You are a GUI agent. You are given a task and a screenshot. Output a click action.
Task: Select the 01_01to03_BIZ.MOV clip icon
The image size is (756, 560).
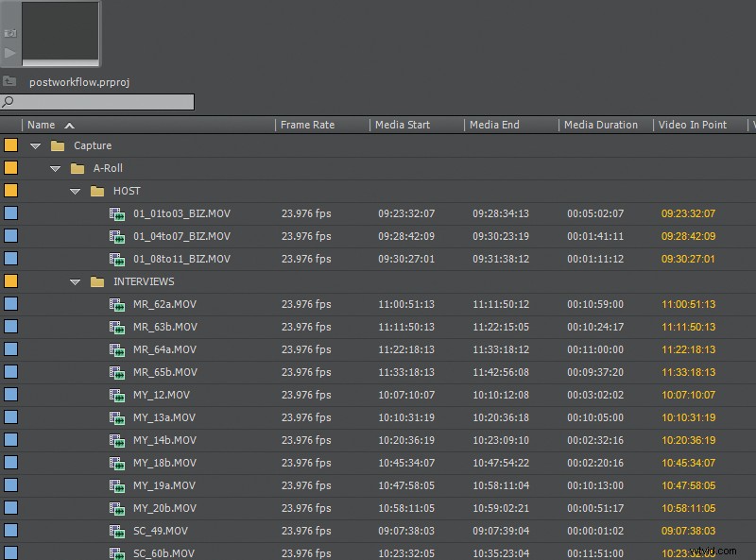tap(116, 213)
